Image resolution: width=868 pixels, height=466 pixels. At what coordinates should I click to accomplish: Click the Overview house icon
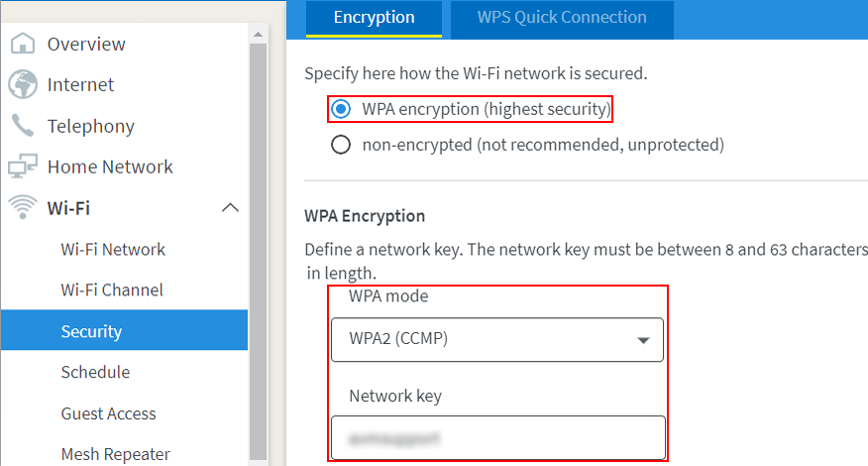[22, 44]
